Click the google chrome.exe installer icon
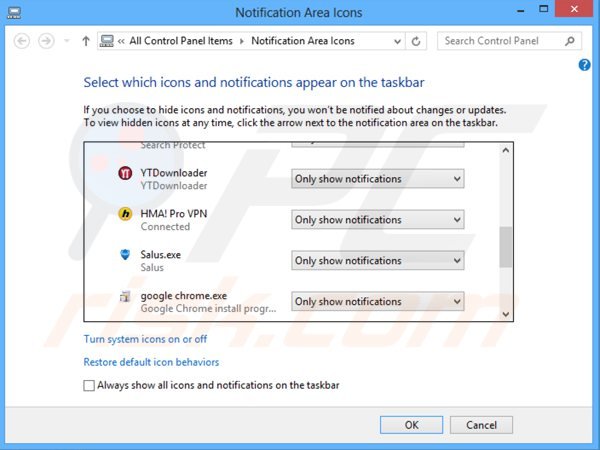The width and height of the screenshot is (600, 450). pyautogui.click(x=125, y=296)
